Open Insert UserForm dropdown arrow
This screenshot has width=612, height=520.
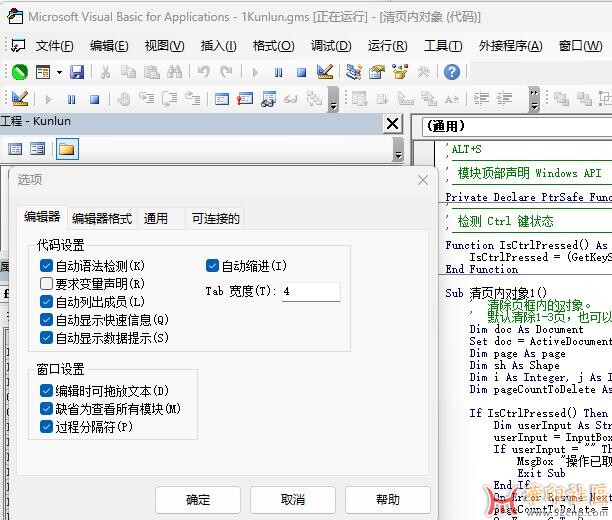point(59,73)
